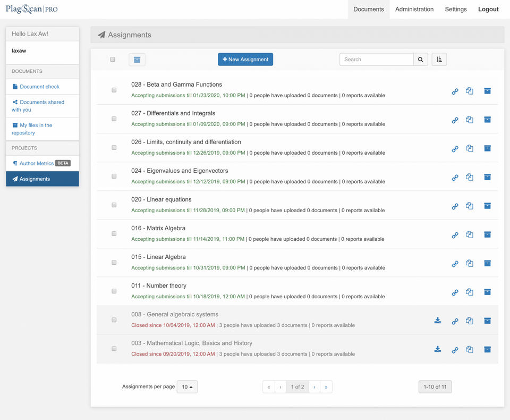
Task: Tick the select-all checkbox in the toolbar
Action: coord(113,60)
